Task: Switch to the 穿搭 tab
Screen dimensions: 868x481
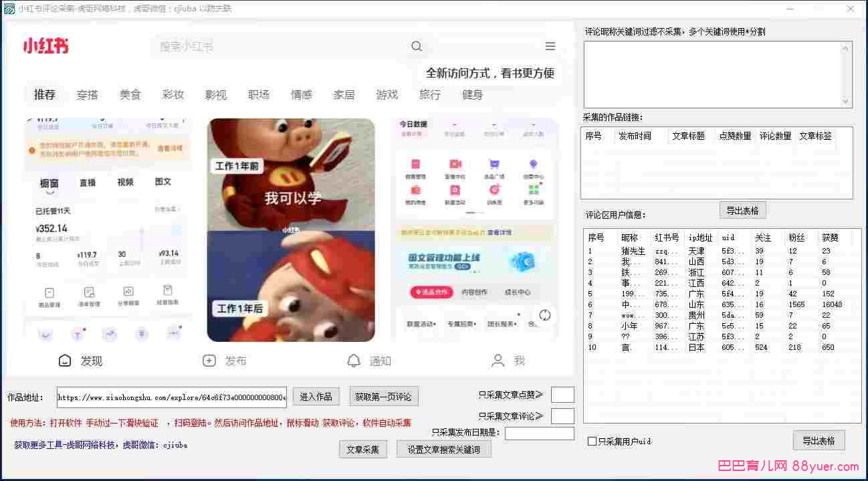Action: (x=88, y=94)
